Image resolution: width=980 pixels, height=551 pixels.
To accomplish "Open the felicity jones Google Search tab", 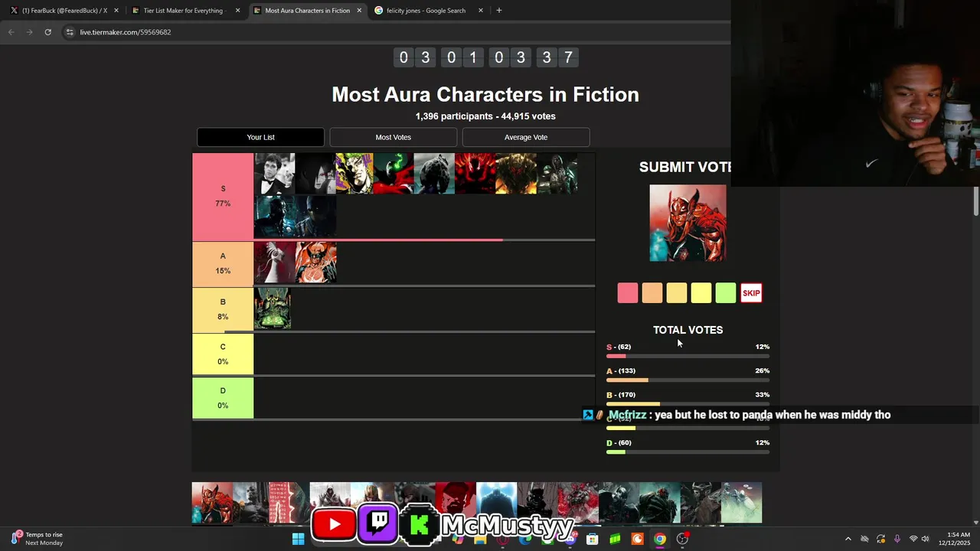I will click(427, 11).
